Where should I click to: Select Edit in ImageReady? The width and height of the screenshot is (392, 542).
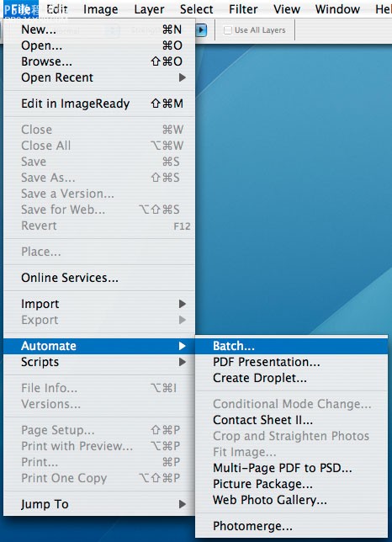click(99, 104)
